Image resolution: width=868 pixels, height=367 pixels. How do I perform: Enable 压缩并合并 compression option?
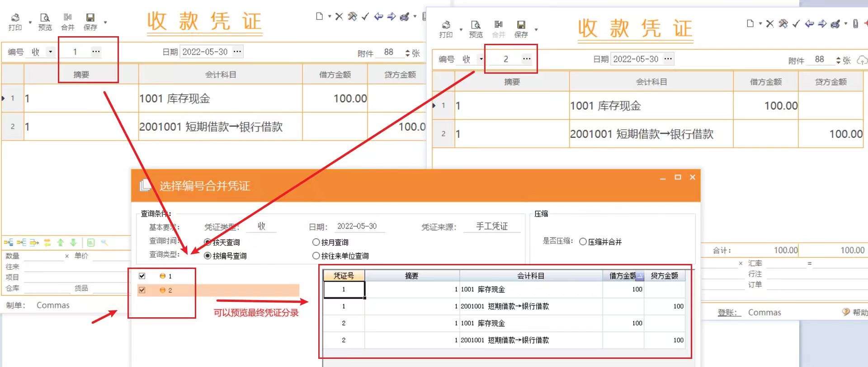click(x=583, y=242)
